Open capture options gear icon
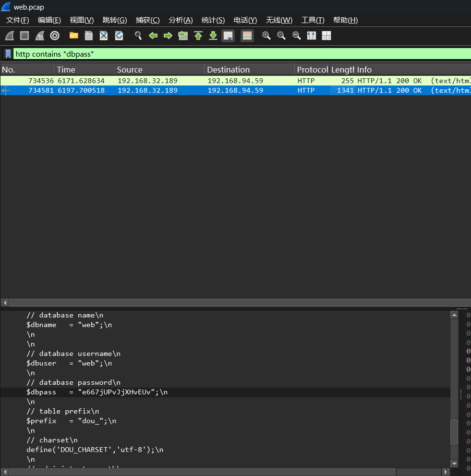471x476 pixels. pos(55,36)
